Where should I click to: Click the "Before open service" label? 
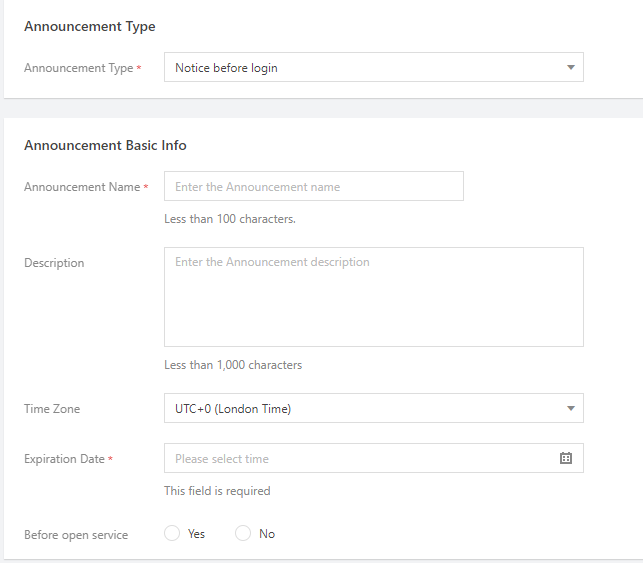(76, 535)
